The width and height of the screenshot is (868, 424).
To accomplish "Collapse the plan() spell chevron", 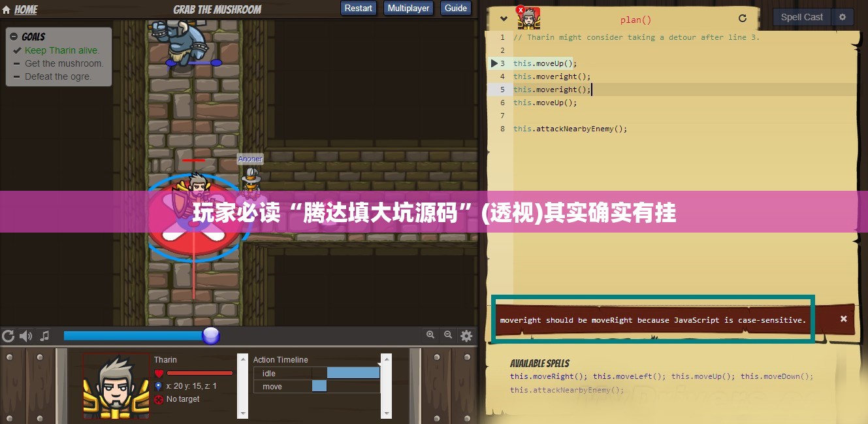I will click(x=504, y=19).
